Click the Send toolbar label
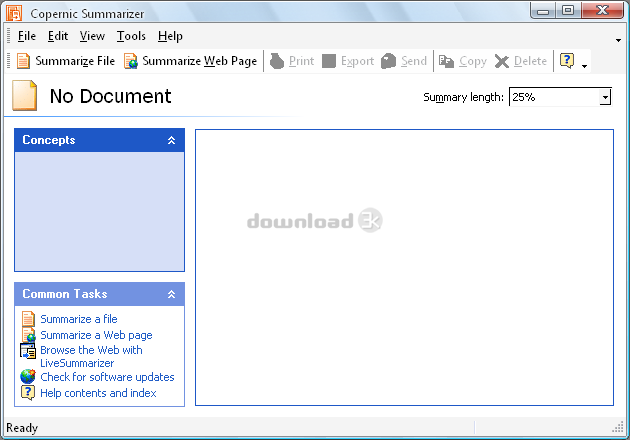The width and height of the screenshot is (630, 440). tap(414, 61)
